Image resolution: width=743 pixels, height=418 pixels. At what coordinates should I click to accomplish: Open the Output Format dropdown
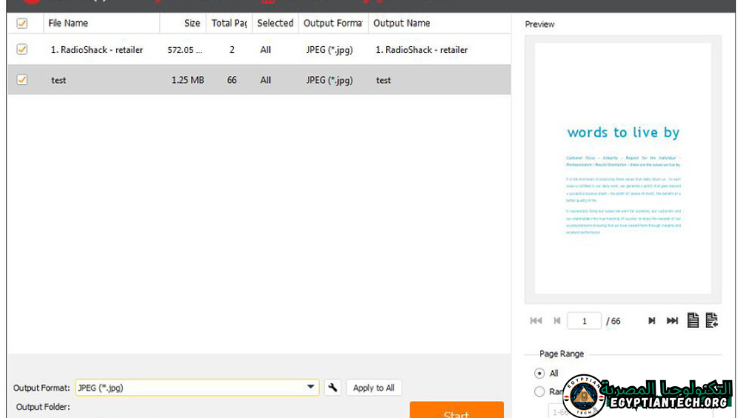[311, 388]
